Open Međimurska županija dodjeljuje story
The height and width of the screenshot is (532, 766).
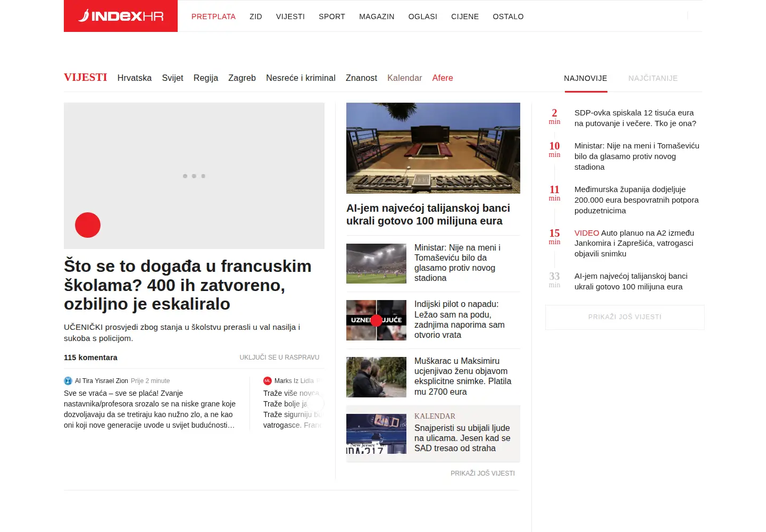coord(637,200)
